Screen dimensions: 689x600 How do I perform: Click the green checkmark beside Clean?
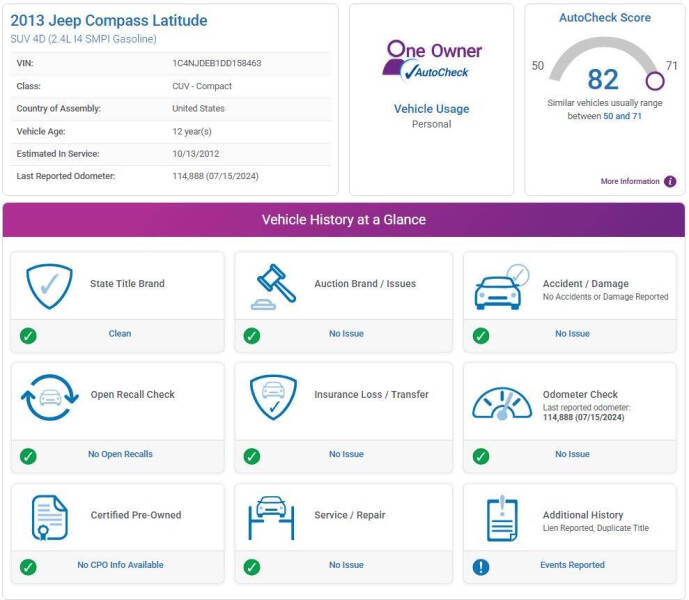(28, 335)
